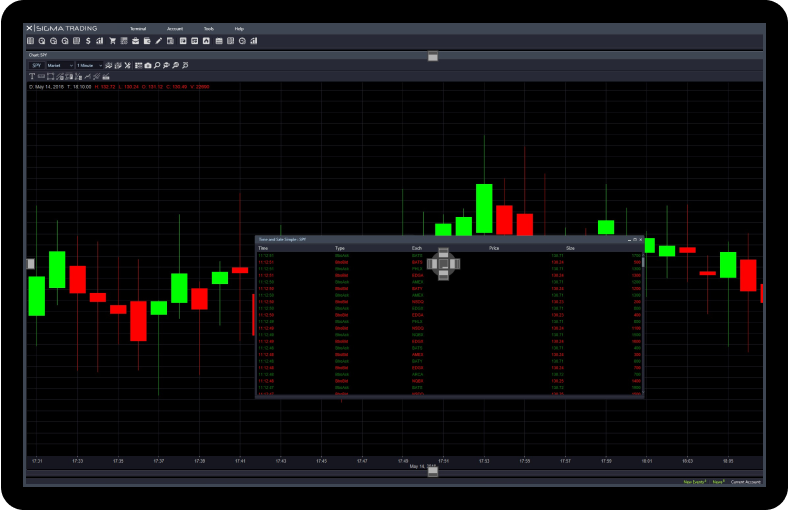788x510 pixels.
Task: Click the camera snapshot icon in chart toolbar
Action: coord(147,65)
